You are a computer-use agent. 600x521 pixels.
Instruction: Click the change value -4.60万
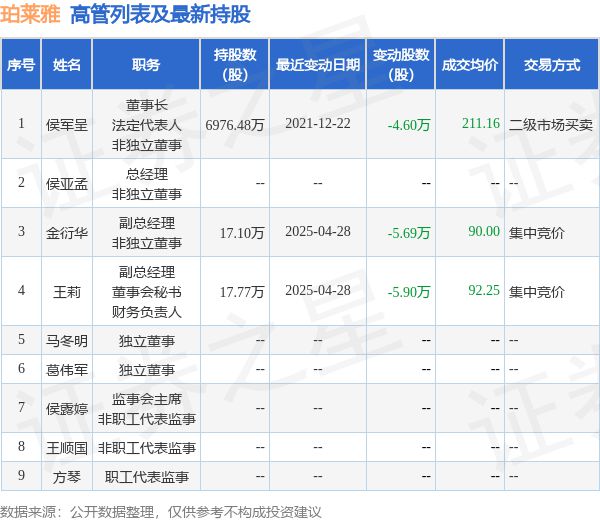coord(409,125)
